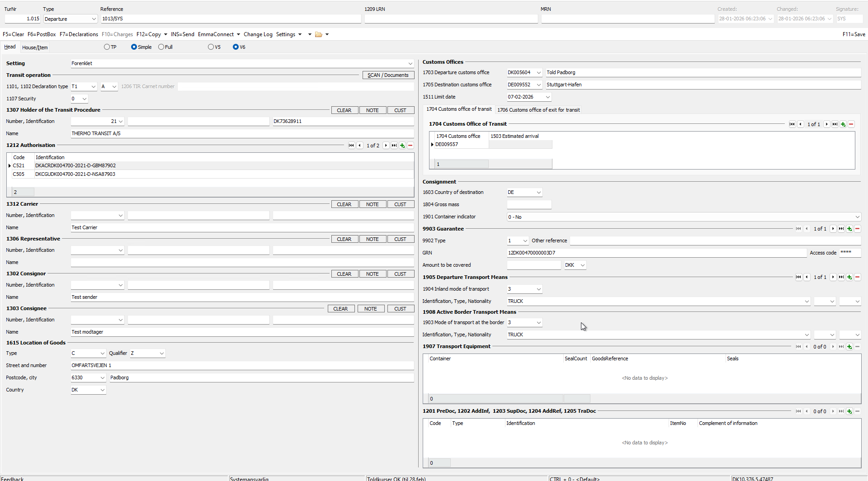Delete Authorisation record with red minus icon
868x481 pixels.
410,146
